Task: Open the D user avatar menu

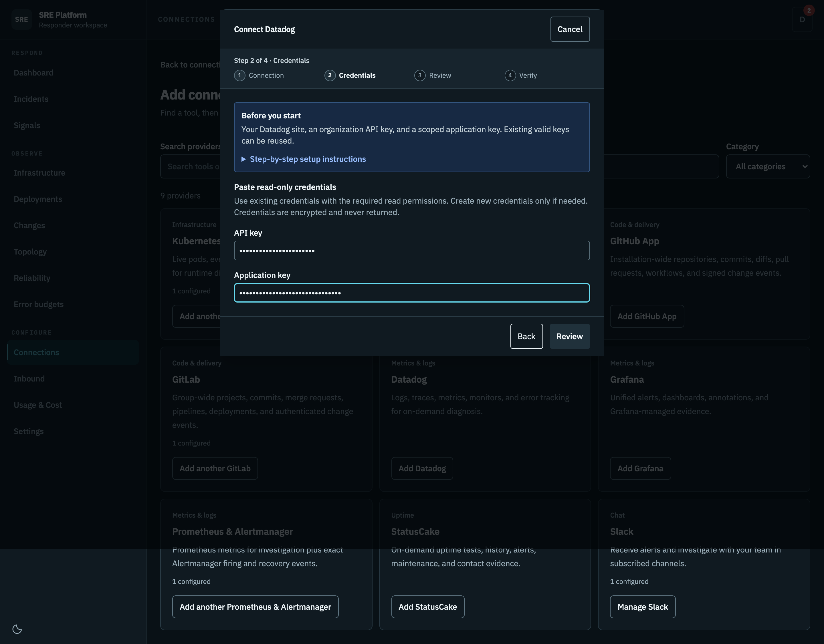Action: click(x=802, y=20)
